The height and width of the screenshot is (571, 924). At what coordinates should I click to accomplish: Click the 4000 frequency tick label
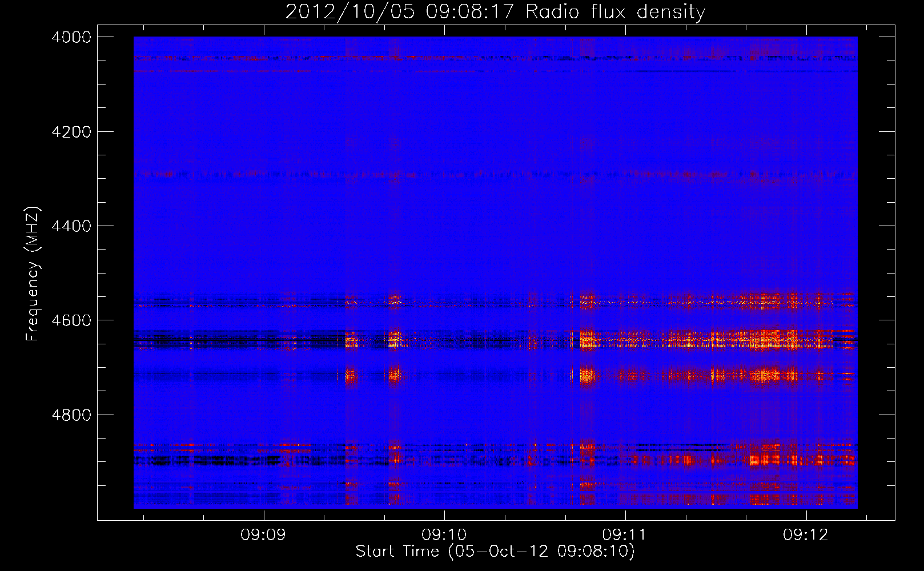tap(71, 37)
